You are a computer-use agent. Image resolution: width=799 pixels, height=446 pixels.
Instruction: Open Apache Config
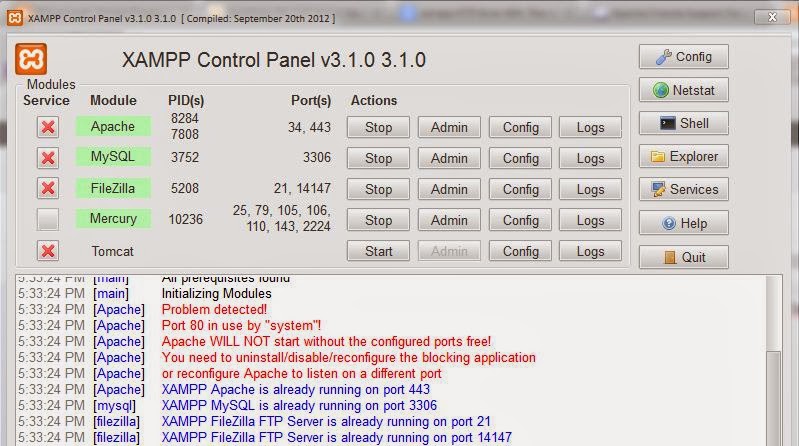520,127
